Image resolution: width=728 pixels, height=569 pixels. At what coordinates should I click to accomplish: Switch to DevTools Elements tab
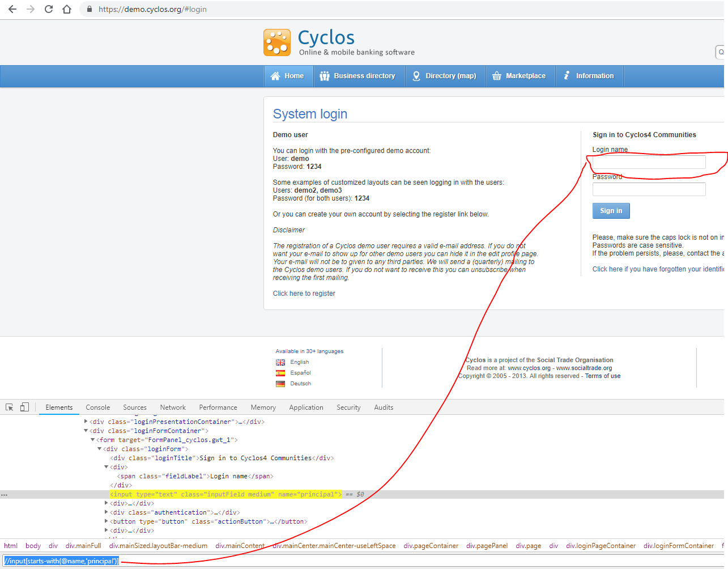59,407
